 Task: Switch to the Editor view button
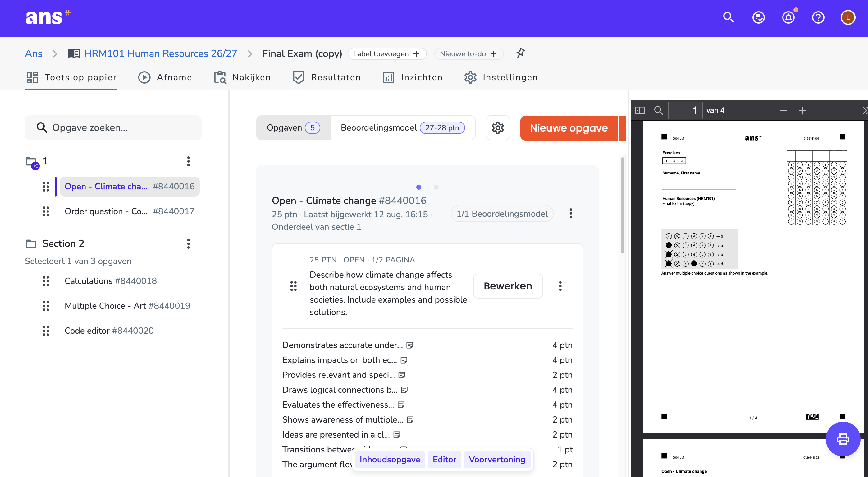coord(445,460)
